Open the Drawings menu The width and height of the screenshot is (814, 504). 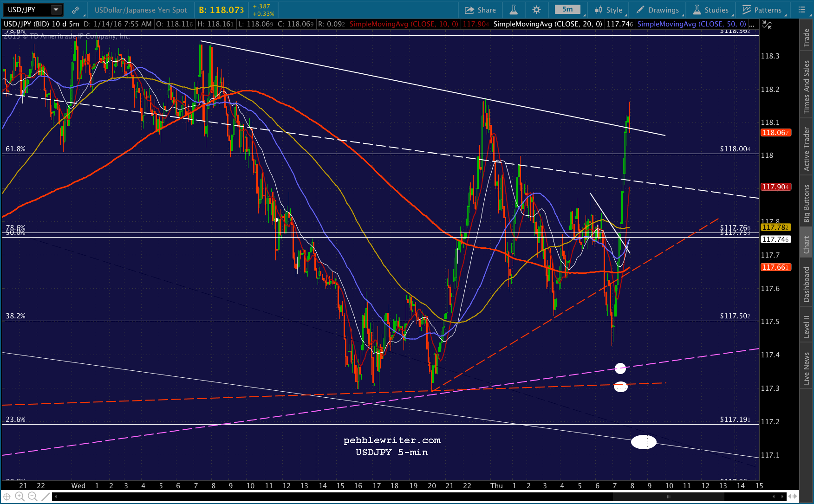pos(658,10)
